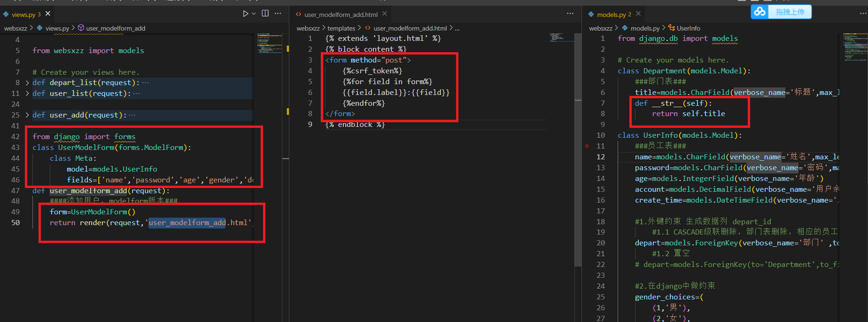Unfold the user_list function at line 11

coord(27,94)
